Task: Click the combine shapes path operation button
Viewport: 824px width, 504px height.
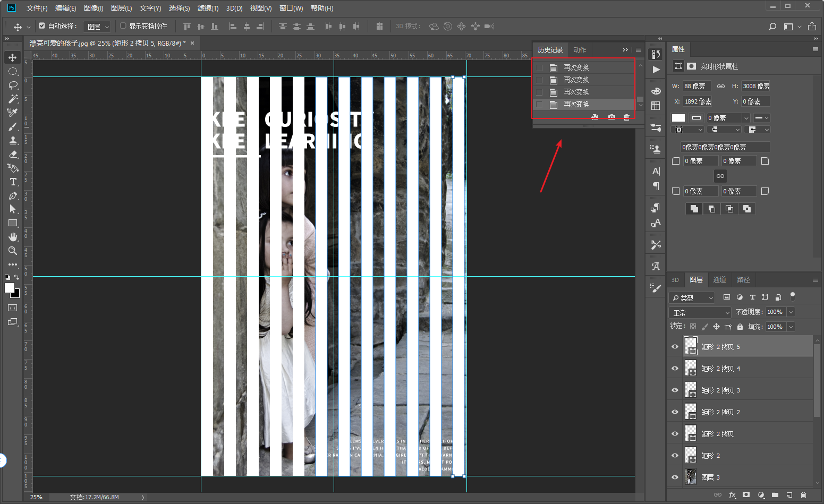Action: tap(694, 209)
